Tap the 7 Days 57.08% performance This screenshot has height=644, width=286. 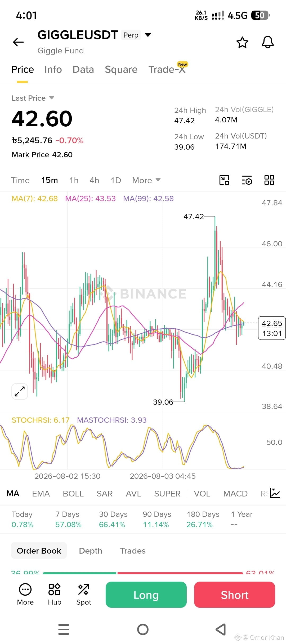(x=68, y=519)
